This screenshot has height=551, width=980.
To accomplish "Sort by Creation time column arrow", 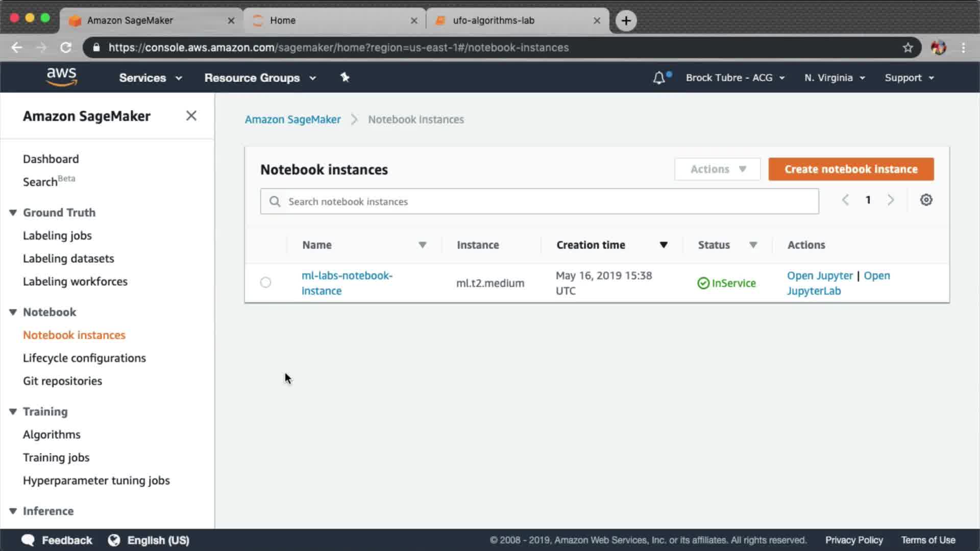I will click(663, 245).
